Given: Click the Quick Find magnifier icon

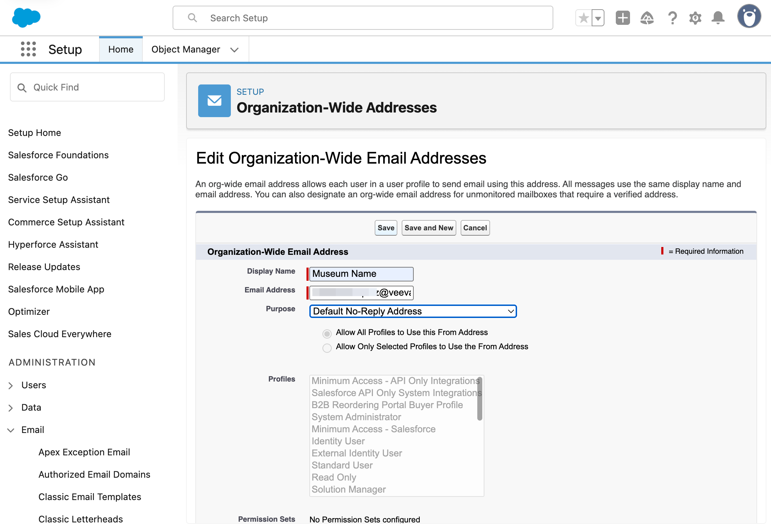Looking at the screenshot, I should click(22, 88).
